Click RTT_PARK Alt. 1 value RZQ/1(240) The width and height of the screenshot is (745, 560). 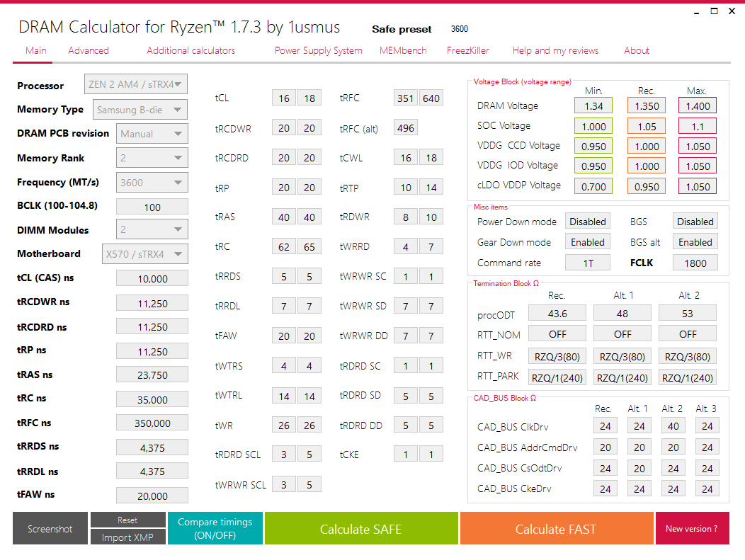tap(622, 377)
